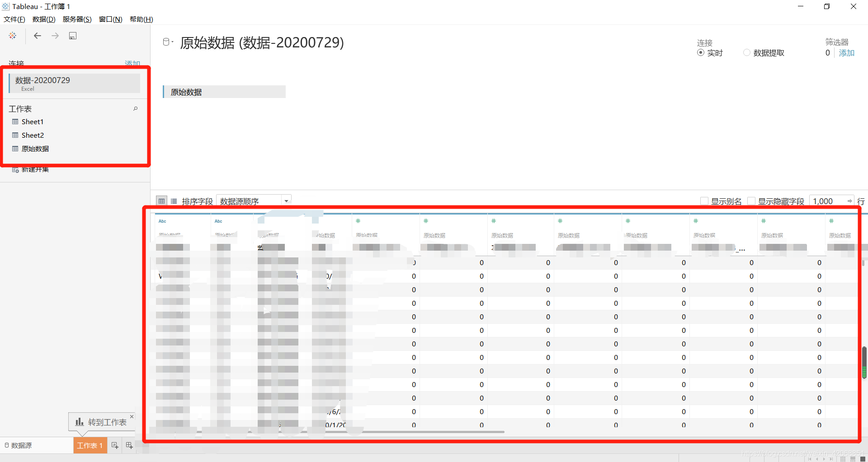Select the 数据-20200729 Excel connection
The height and width of the screenshot is (462, 868).
pos(75,83)
